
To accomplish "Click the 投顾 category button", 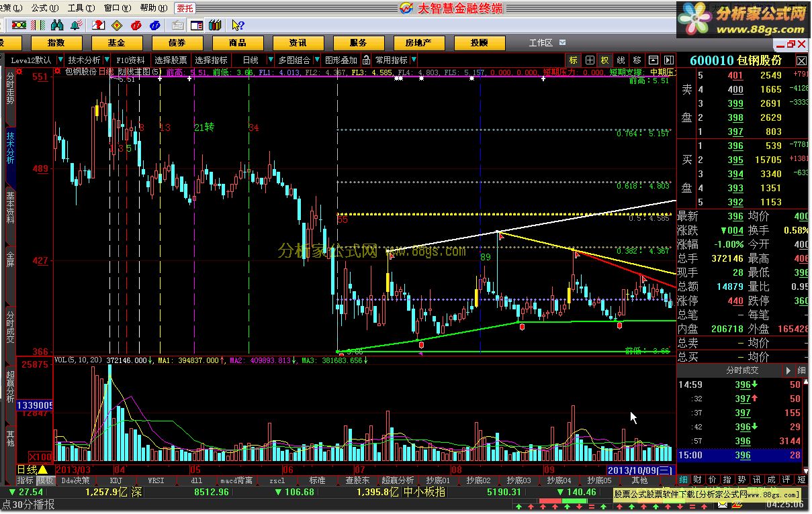I will tap(479, 42).
